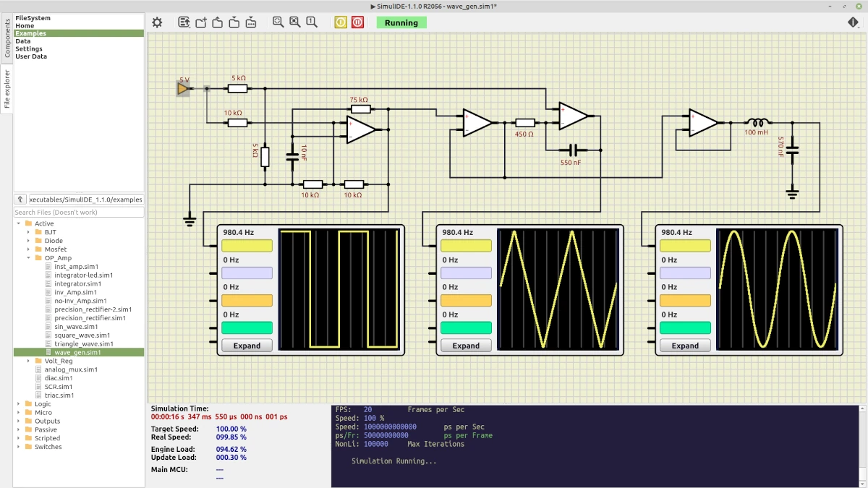Click the save circuit toolbar icon
The height and width of the screenshot is (488, 868).
(x=234, y=22)
